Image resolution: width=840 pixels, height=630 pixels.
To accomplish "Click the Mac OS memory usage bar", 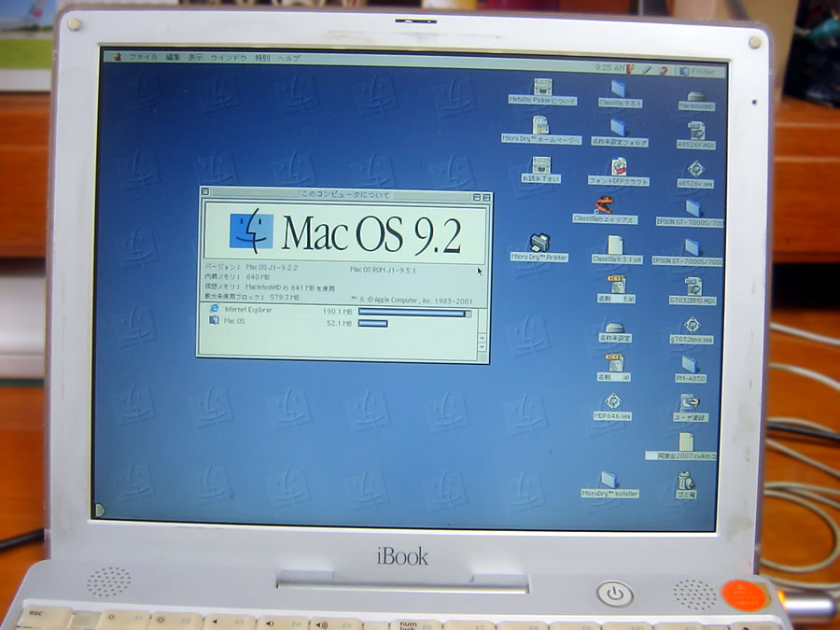I will pyautogui.click(x=372, y=324).
